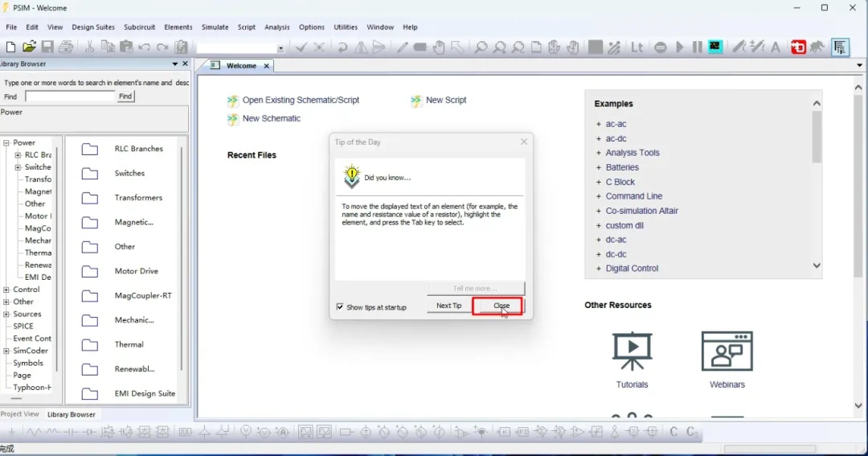Expand the Control tree node
This screenshot has height=456, width=868.
pyautogui.click(x=6, y=290)
